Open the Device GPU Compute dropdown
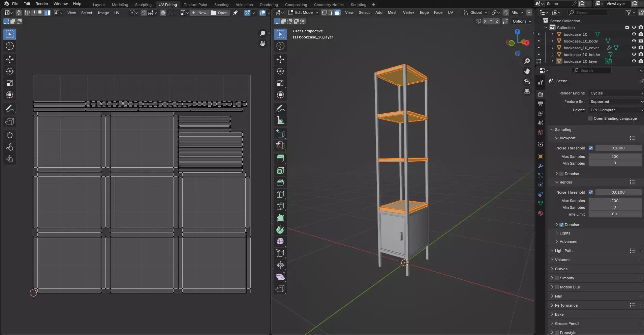The image size is (644, 335). pyautogui.click(x=616, y=110)
